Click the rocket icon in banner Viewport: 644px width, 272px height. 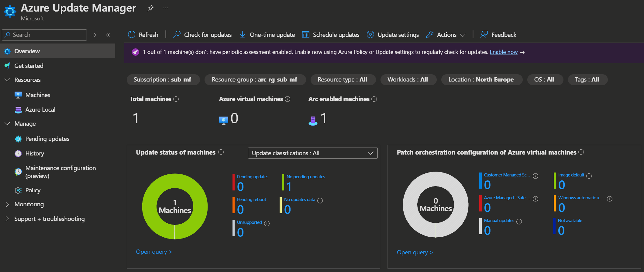135,52
